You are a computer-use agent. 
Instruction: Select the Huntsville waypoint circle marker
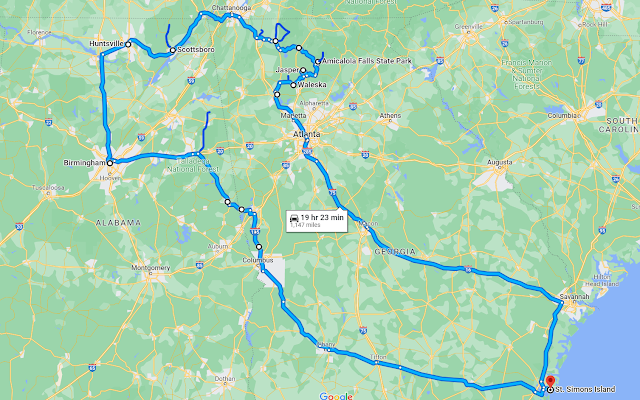[x=128, y=44]
